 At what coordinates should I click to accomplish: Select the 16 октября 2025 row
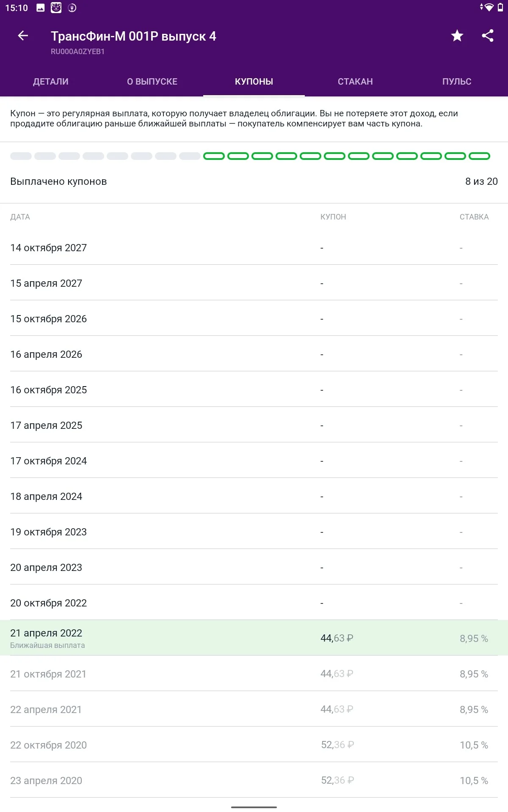pos(254,390)
